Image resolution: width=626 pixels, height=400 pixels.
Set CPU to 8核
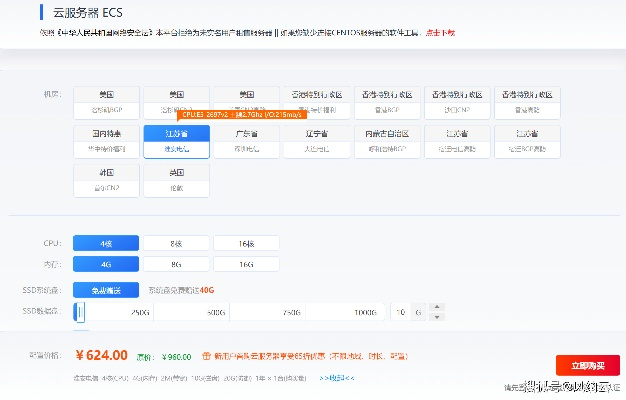coord(176,243)
